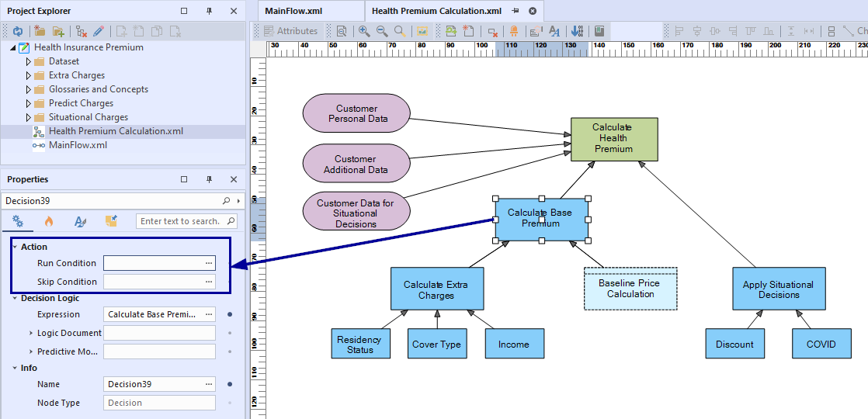Click the plain zoom magnifier icon
Image resolution: width=868 pixels, height=419 pixels.
(400, 31)
